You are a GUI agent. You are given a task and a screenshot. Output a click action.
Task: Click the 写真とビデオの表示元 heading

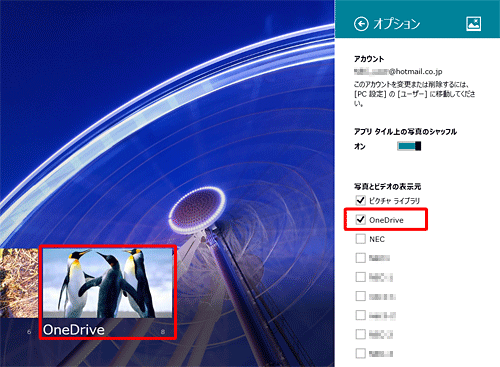coord(387,186)
